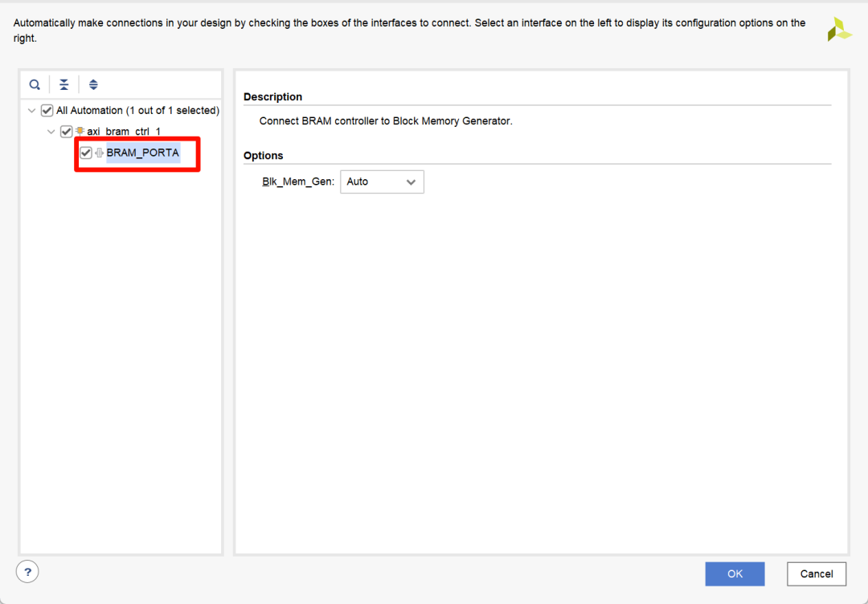This screenshot has height=604, width=868.
Task: Click the BRAM_PORTA interface icon
Action: (100, 153)
